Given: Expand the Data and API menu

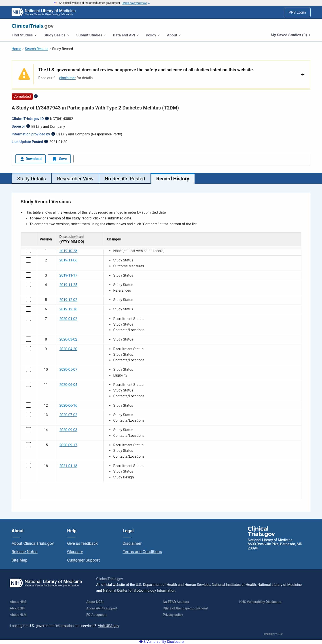Looking at the screenshot, I should 126,35.
